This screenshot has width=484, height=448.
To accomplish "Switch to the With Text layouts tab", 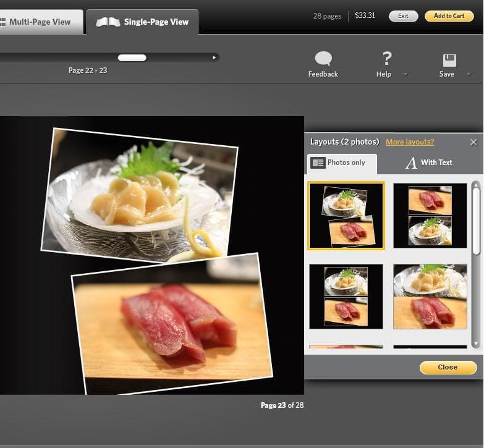I will (429, 163).
